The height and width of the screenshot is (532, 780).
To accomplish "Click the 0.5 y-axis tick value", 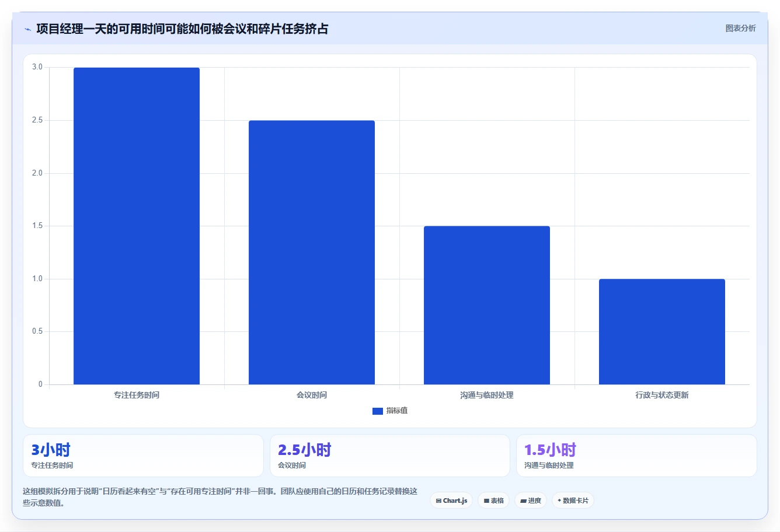I will [37, 331].
